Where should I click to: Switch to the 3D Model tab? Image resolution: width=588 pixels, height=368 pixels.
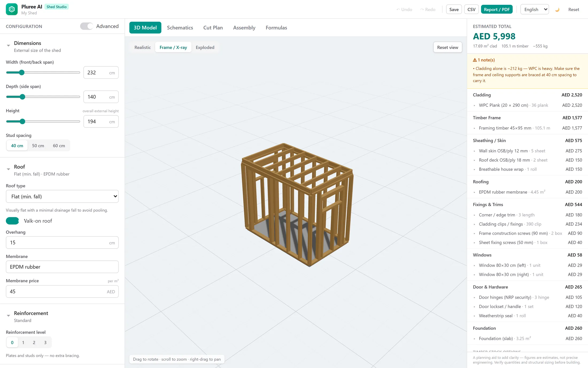click(x=145, y=28)
